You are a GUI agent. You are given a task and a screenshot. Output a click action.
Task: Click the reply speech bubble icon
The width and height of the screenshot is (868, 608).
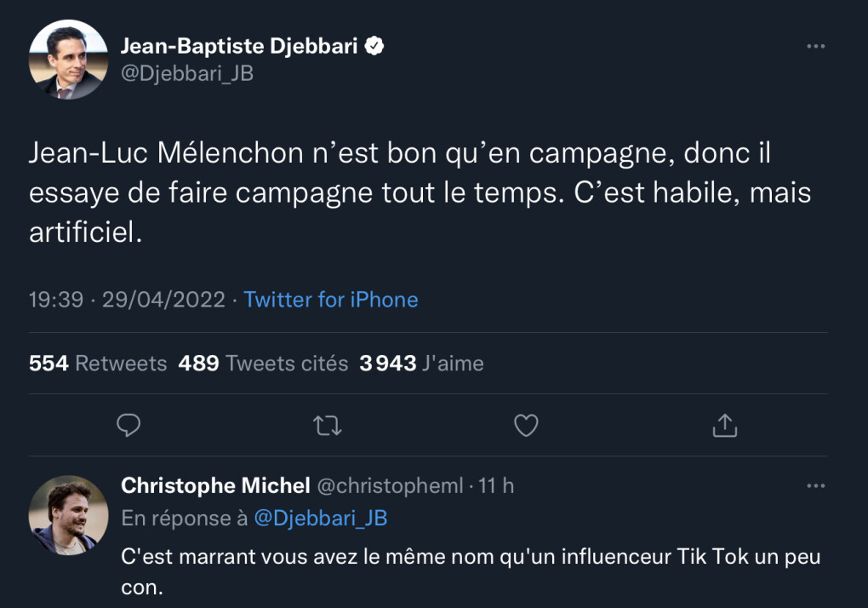(x=128, y=424)
